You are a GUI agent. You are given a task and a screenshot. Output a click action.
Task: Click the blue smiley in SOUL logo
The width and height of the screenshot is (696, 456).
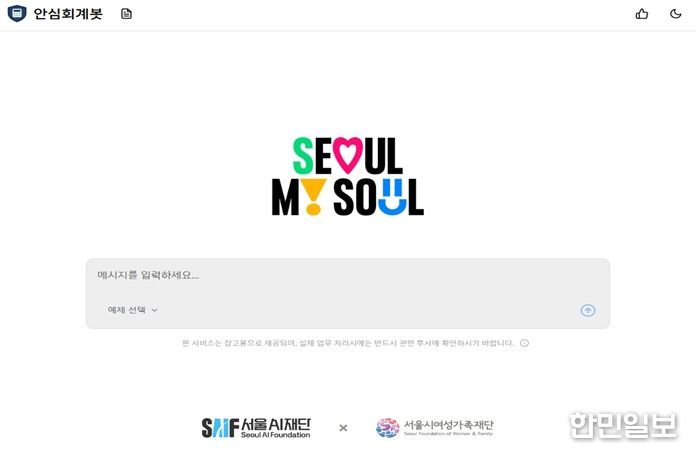point(392,197)
